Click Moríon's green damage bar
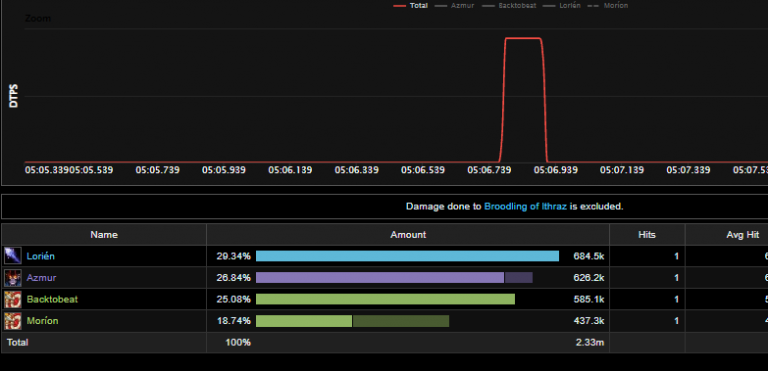 coord(304,321)
